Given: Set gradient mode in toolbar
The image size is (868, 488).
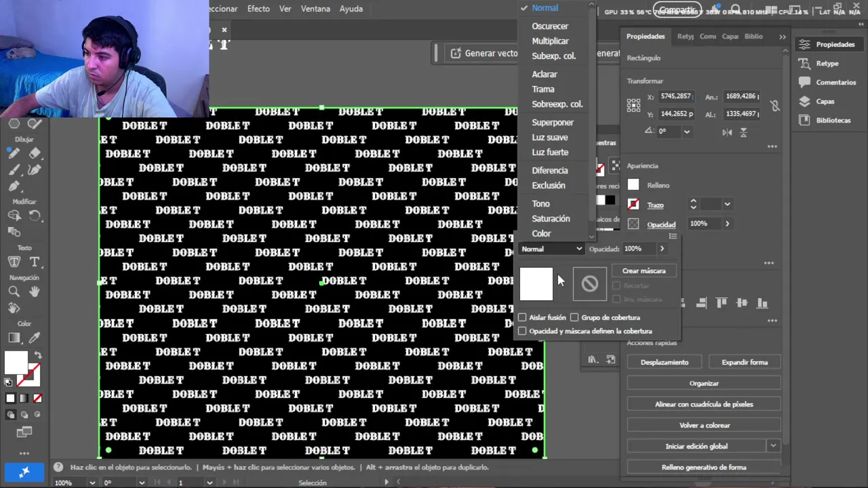Looking at the screenshot, I should pos(24,399).
